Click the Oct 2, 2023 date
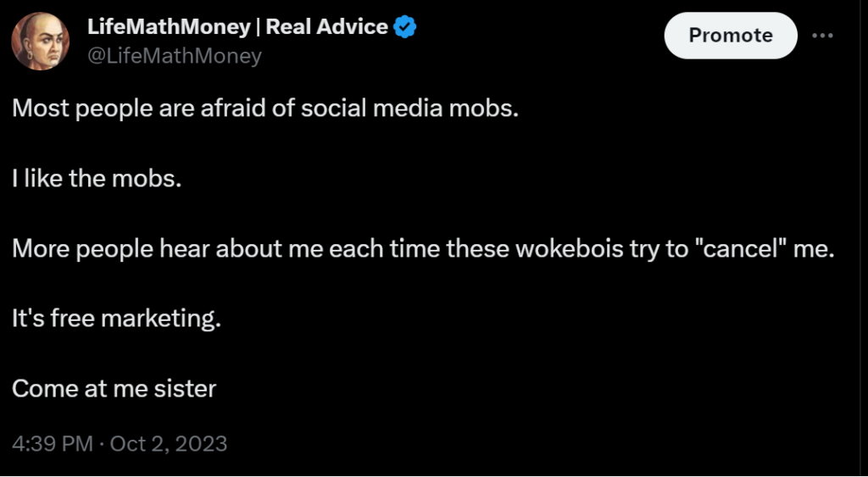868x477 pixels. pyautogui.click(x=168, y=443)
